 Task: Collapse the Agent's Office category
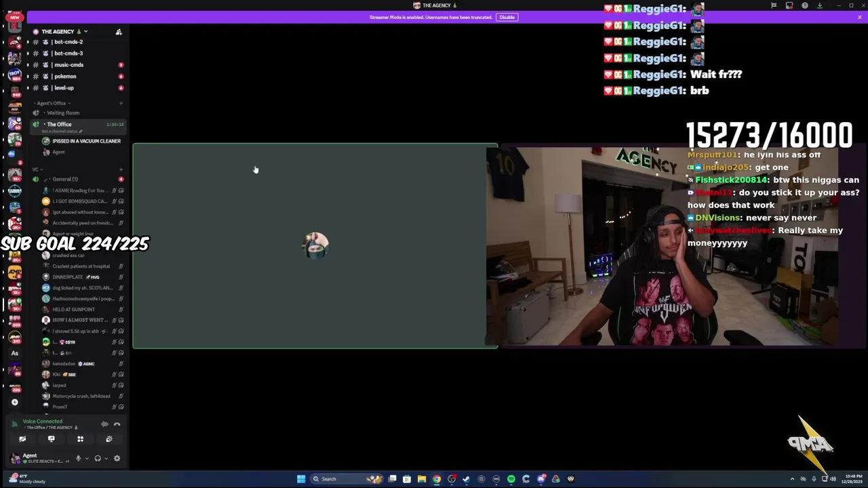pos(53,103)
